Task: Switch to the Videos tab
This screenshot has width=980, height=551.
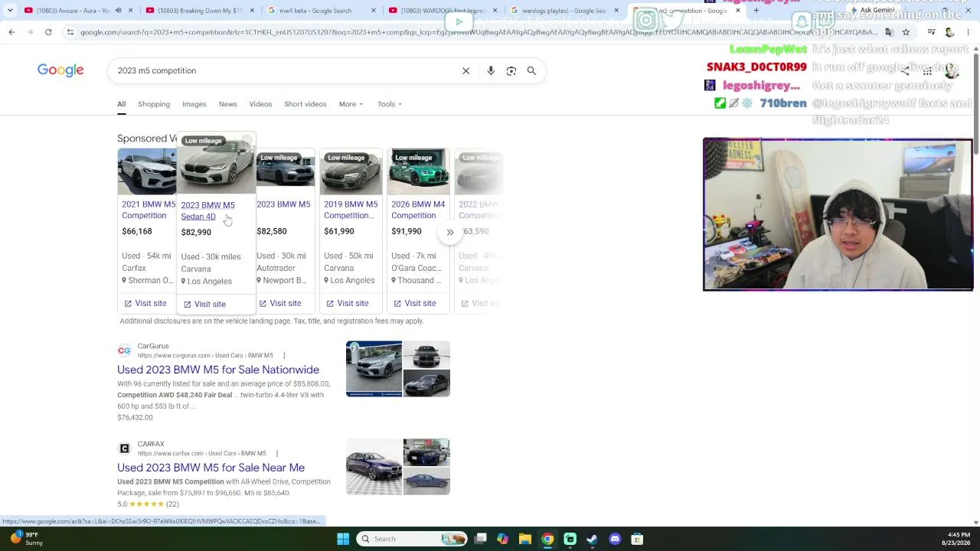Action: coord(260,104)
